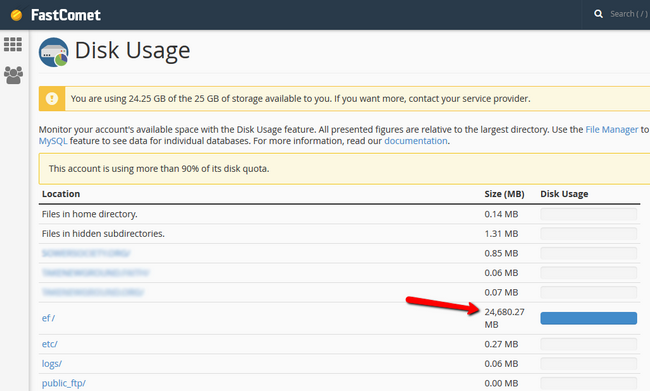Open the ef/ directory link
650x391 pixels.
coord(48,318)
